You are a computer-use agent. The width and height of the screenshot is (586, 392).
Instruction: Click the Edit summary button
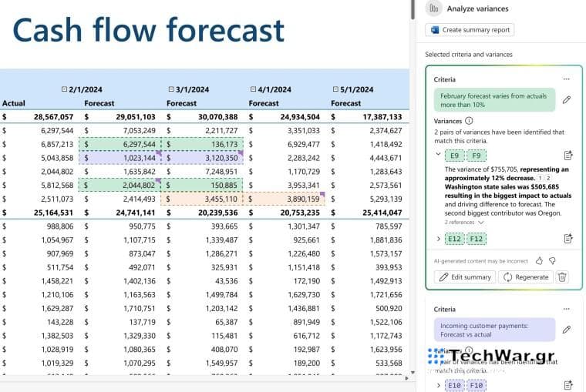(x=465, y=277)
